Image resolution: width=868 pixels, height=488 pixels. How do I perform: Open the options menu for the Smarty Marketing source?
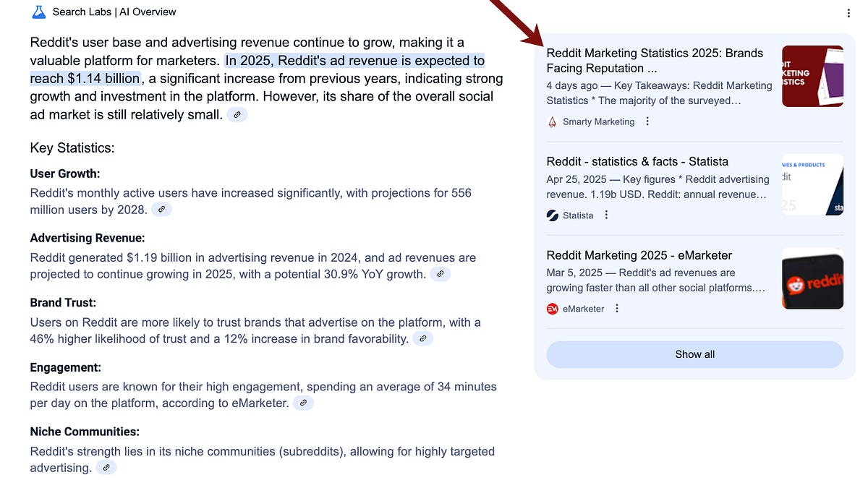coord(647,121)
